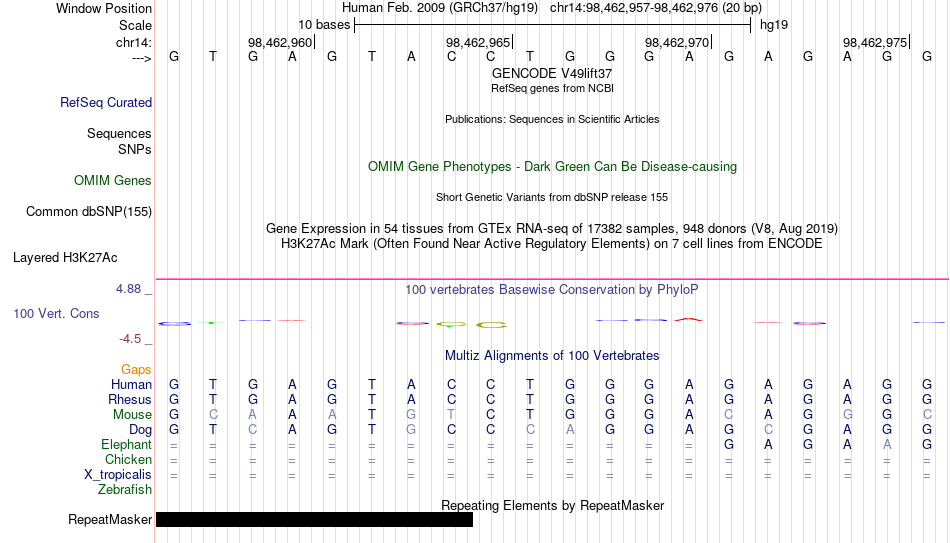950x543 pixels.
Task: Click the OMIM Genes track label
Action: (x=113, y=181)
